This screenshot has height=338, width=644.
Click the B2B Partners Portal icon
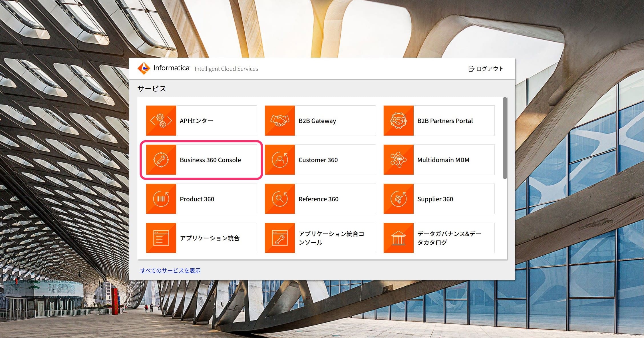tap(399, 120)
